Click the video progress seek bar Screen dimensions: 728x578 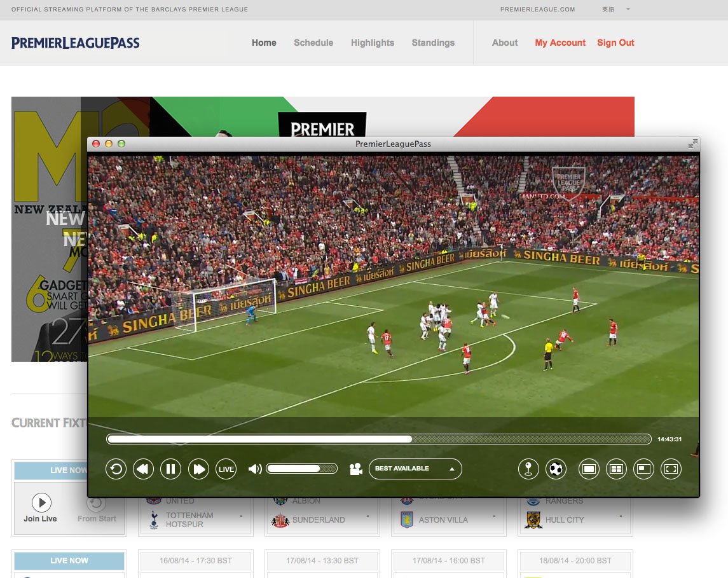pyautogui.click(x=379, y=439)
